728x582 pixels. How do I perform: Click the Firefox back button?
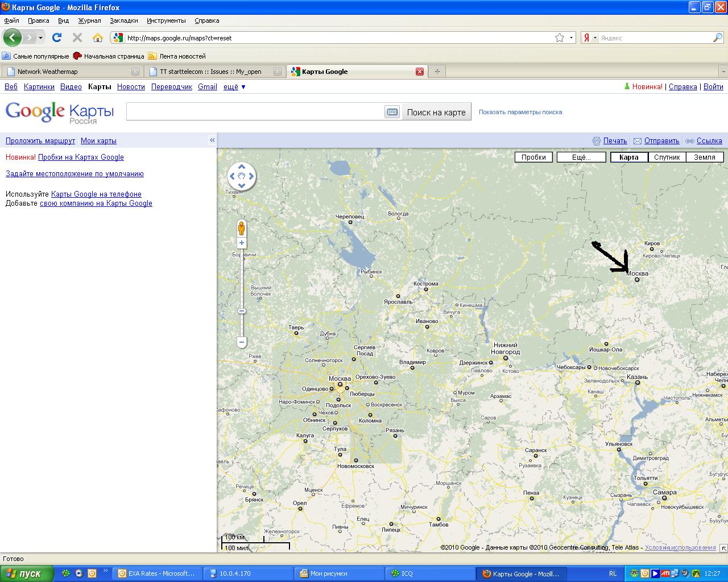coord(12,38)
